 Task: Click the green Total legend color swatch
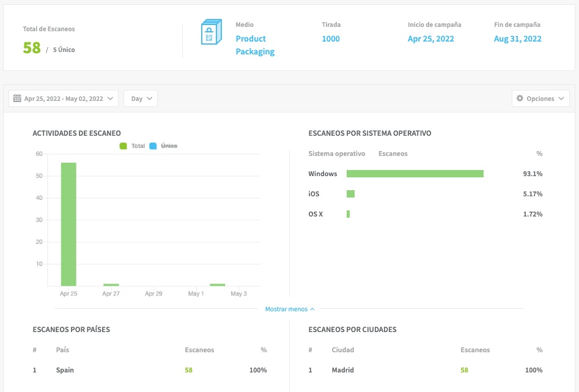point(123,146)
